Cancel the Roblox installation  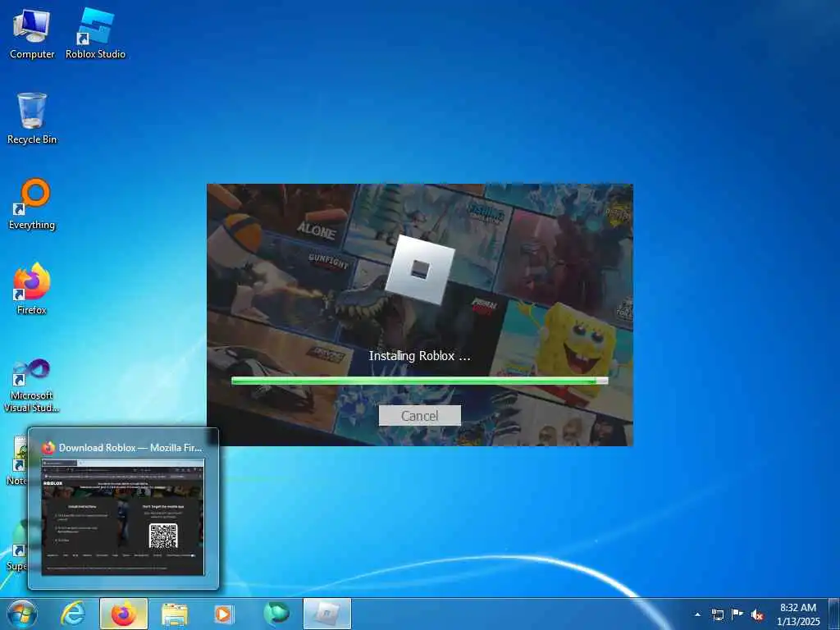[419, 416]
